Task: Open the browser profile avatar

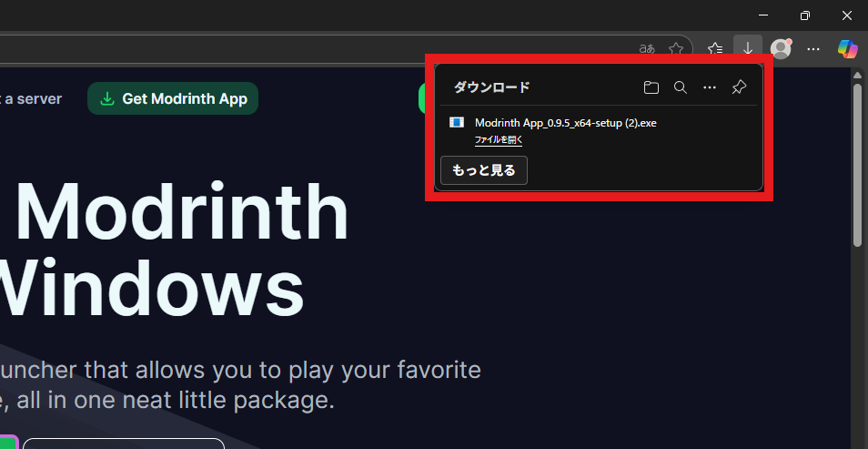Action: [781, 49]
